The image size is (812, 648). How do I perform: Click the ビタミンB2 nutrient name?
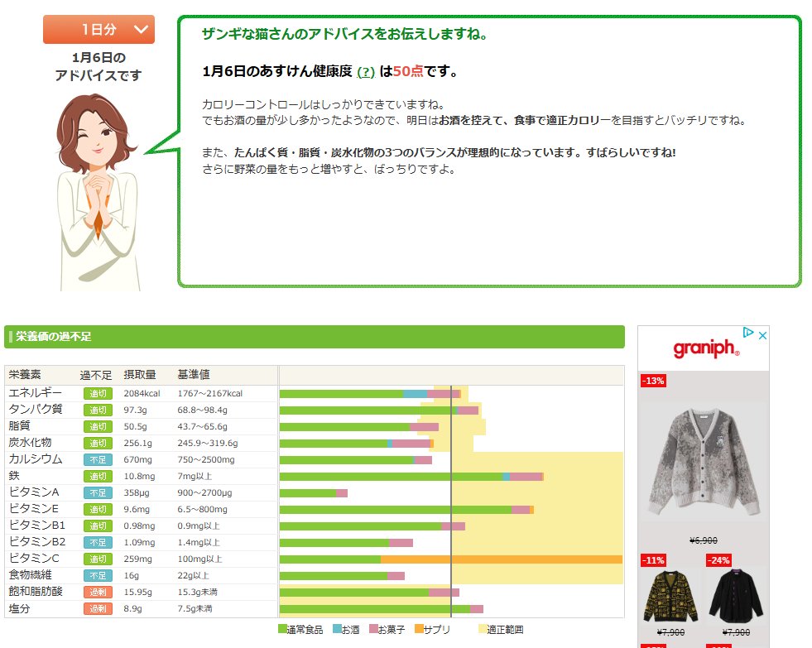click(36, 542)
